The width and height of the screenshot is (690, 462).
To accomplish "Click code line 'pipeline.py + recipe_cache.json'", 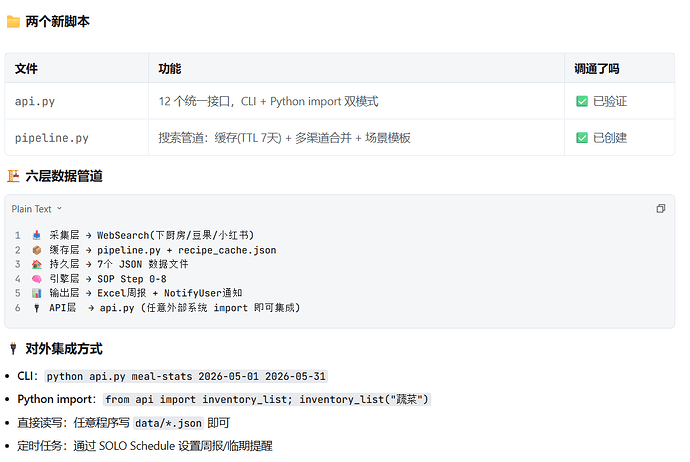I will coord(187,250).
